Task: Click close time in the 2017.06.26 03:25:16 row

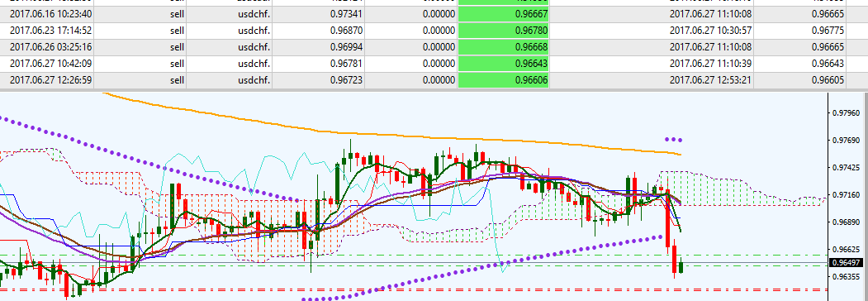Action: (710, 46)
